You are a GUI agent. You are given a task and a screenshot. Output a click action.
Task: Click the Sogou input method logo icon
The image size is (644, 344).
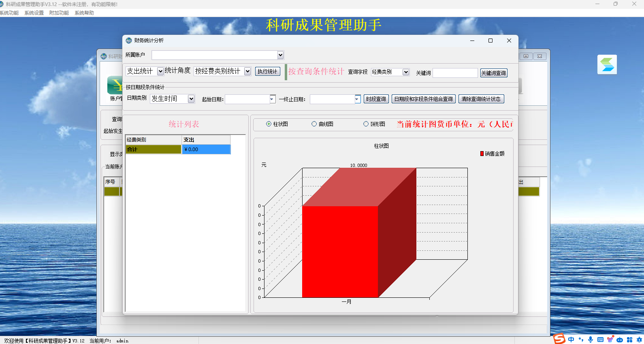click(559, 339)
